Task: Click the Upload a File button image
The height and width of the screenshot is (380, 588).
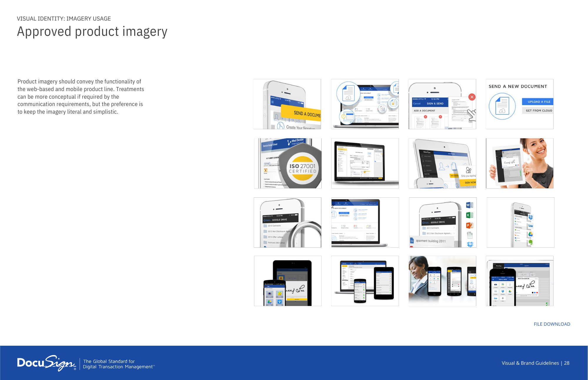Action: [538, 102]
